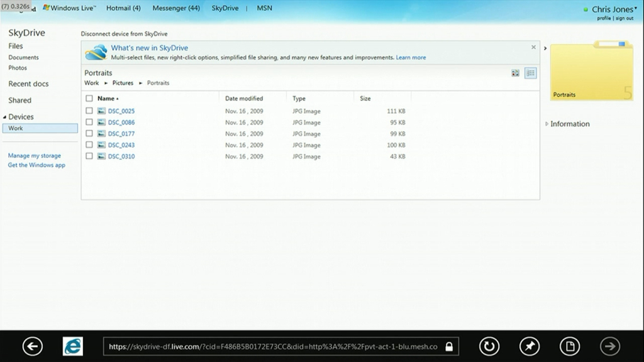Open the Manage my storage link

coord(35,156)
